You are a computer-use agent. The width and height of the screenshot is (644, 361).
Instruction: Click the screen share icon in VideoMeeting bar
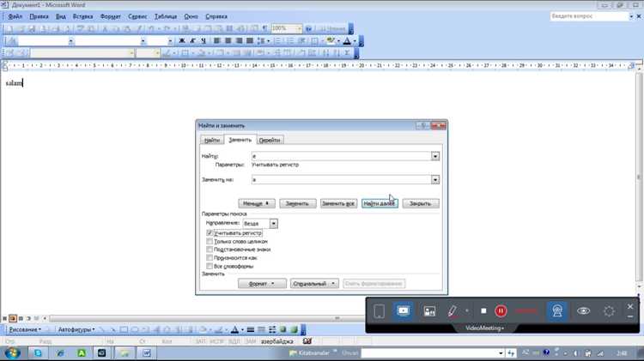click(x=403, y=311)
